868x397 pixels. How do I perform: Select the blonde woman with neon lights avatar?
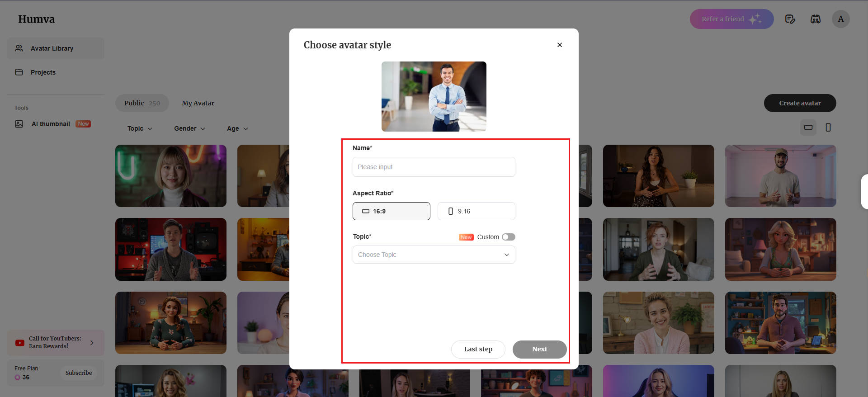click(171, 176)
